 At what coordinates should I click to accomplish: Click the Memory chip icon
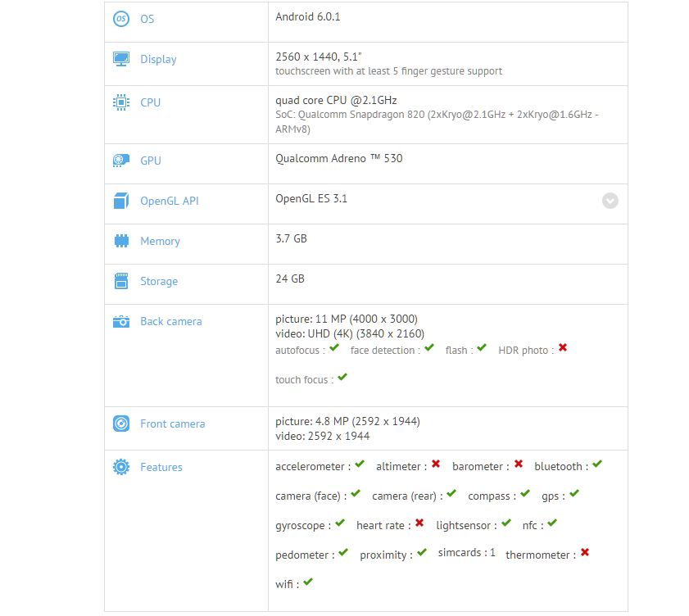[121, 241]
